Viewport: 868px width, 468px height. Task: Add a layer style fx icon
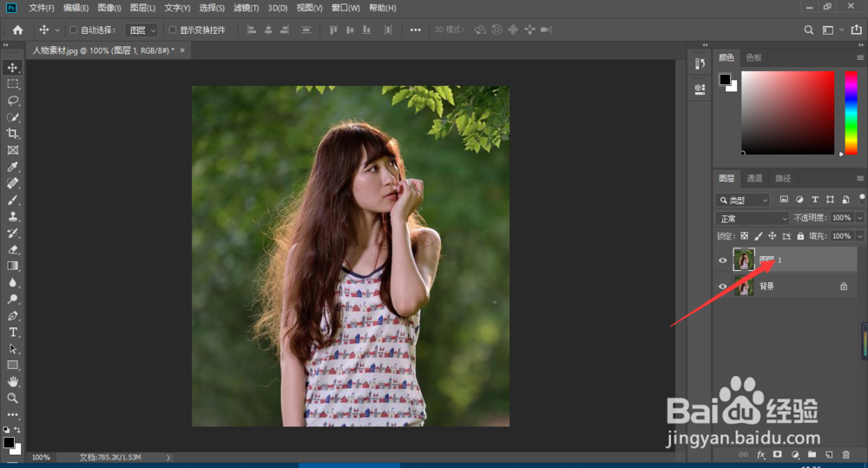click(x=760, y=455)
